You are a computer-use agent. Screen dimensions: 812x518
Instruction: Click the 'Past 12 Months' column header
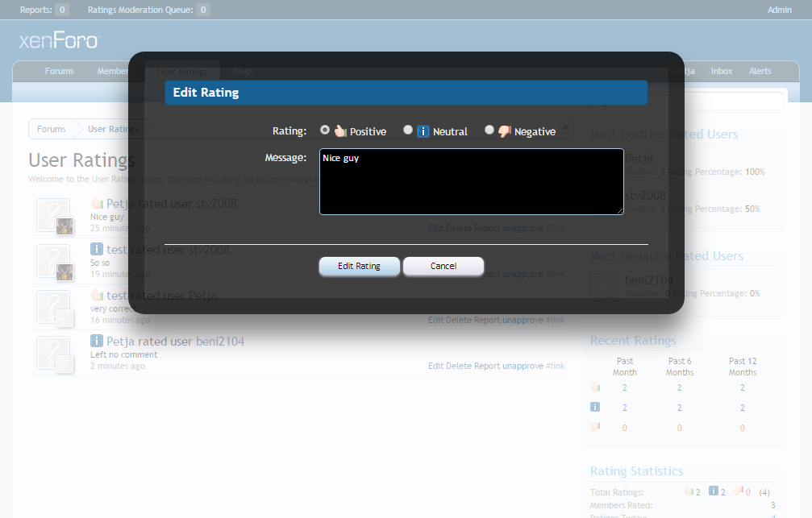tap(743, 367)
